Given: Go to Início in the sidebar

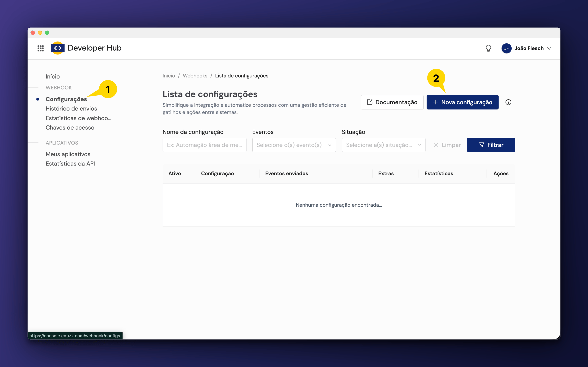Looking at the screenshot, I should click(53, 76).
